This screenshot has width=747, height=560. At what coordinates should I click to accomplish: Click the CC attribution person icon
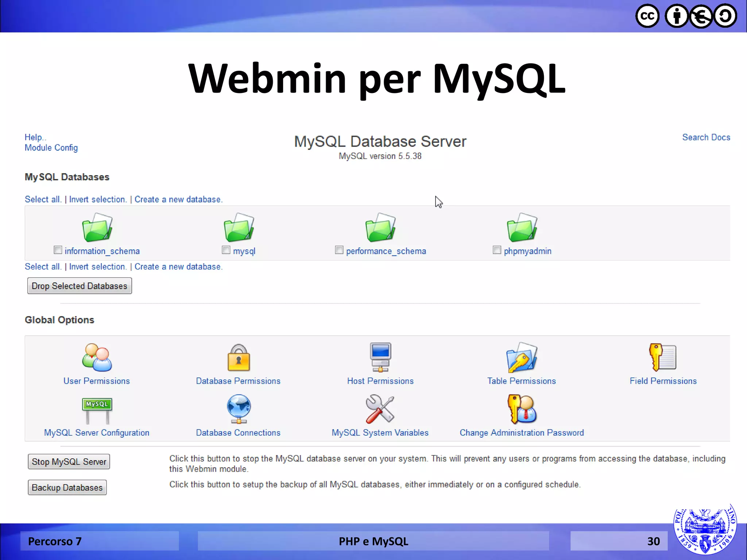[x=677, y=16]
